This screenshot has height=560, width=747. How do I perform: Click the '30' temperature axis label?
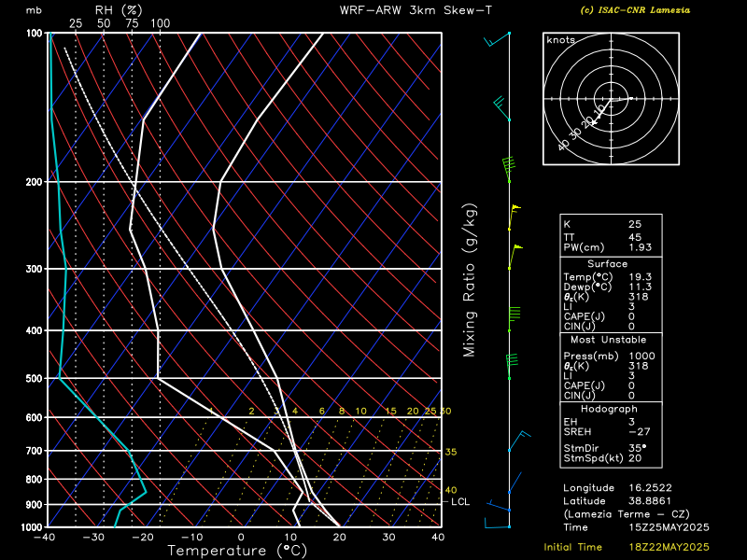388,538
